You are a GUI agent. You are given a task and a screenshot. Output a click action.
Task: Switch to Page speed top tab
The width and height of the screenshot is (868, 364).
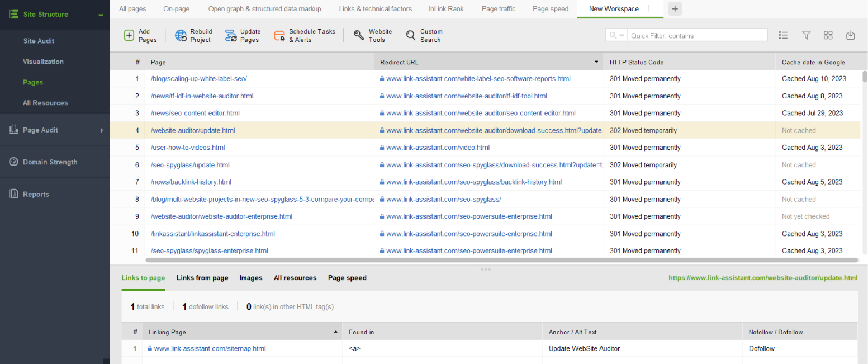[551, 9]
